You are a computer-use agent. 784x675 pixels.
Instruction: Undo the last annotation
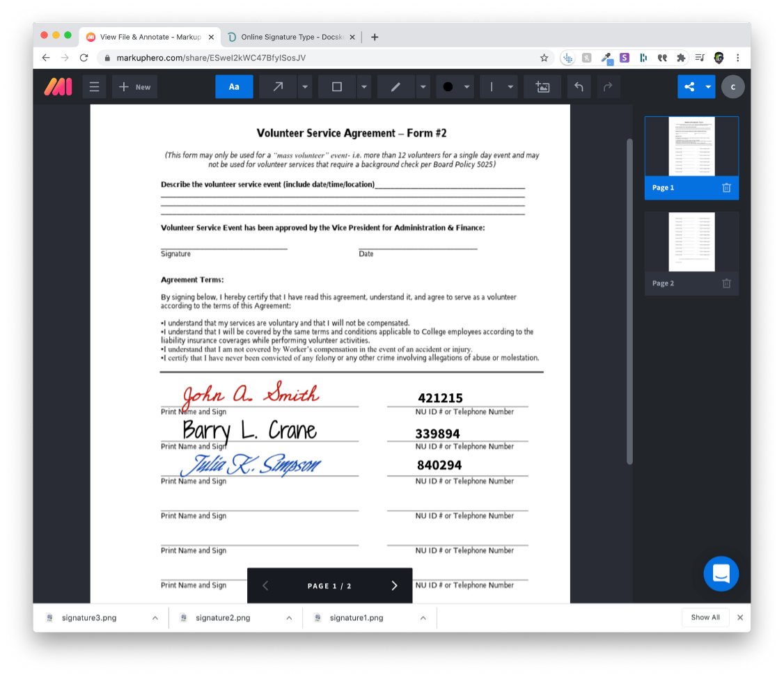579,87
